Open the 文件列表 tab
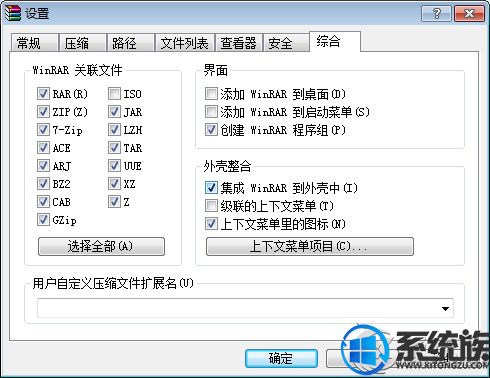Screen dimensions: 490x378 click(x=184, y=43)
